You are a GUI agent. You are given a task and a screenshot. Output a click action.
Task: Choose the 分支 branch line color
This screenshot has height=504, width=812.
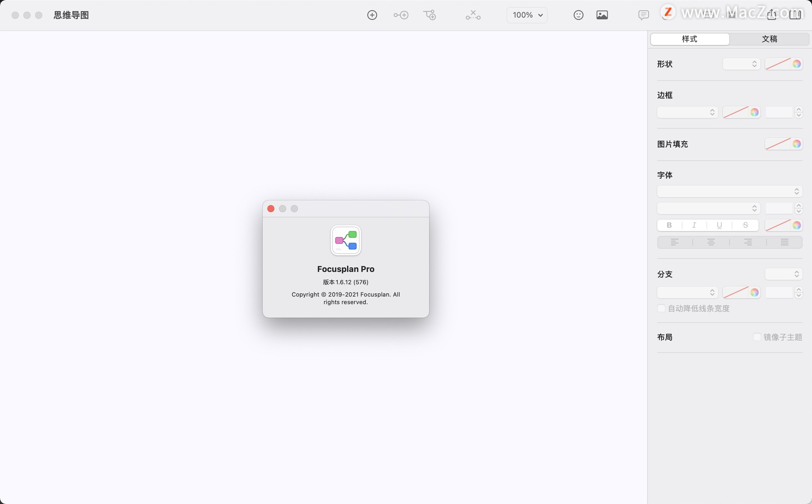point(741,293)
